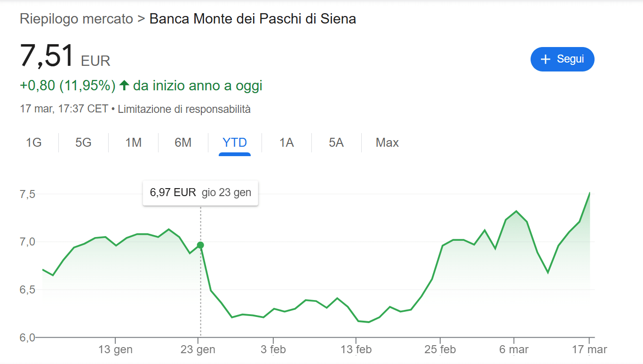
Task: Switch to the 5G time range
Action: (83, 142)
